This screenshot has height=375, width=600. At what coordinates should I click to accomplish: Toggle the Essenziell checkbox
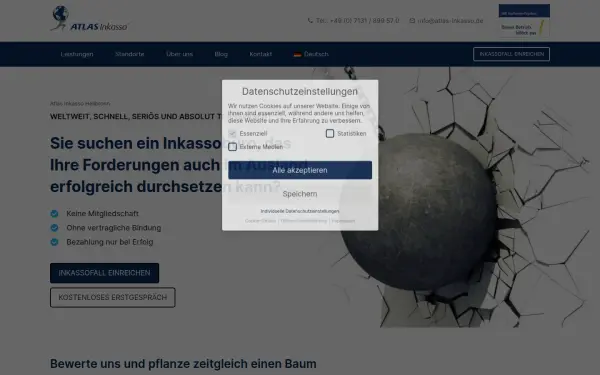pyautogui.click(x=232, y=134)
